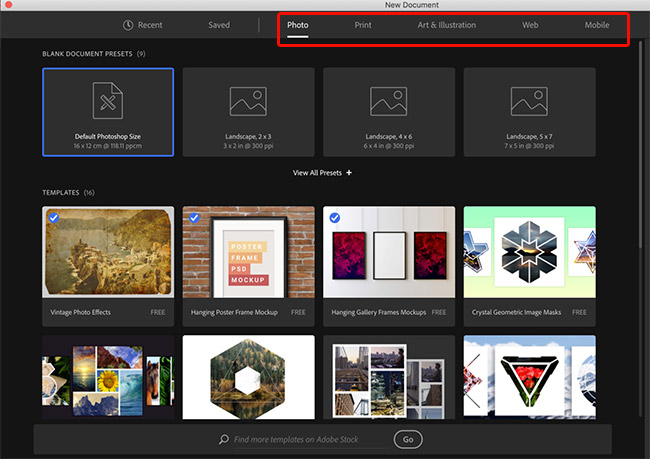Click the magnifier icon in Adobe Stock search
650x459 pixels.
(x=225, y=439)
